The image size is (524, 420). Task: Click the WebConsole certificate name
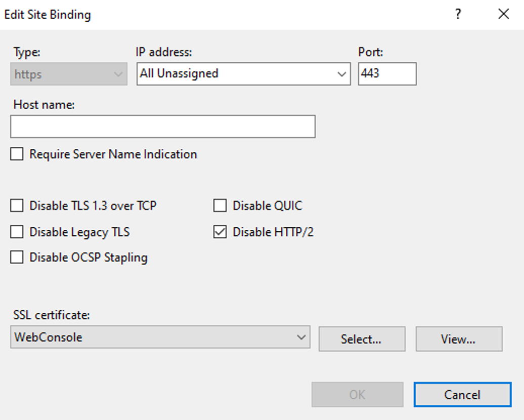(49, 337)
